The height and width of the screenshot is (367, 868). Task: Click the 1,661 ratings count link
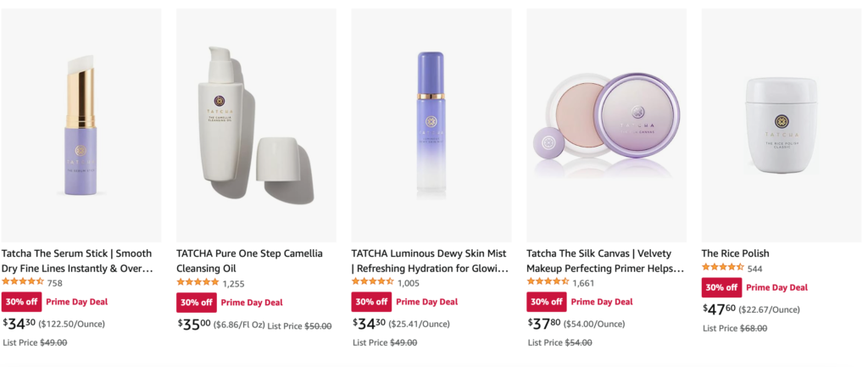point(583,283)
